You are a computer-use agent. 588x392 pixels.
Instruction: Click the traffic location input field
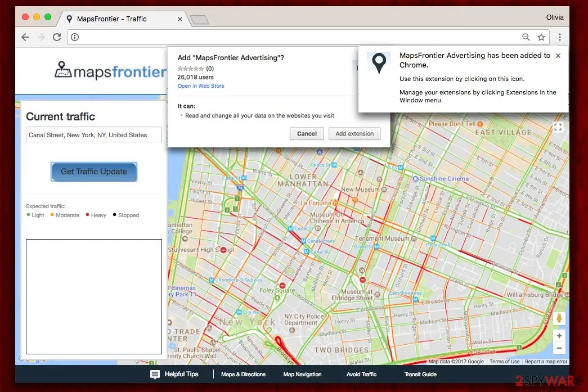pyautogui.click(x=94, y=135)
